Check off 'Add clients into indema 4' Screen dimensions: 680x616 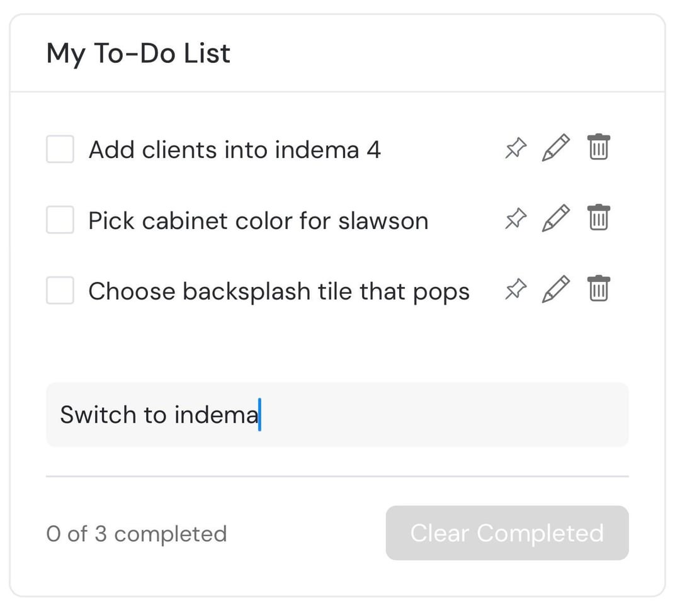60,150
